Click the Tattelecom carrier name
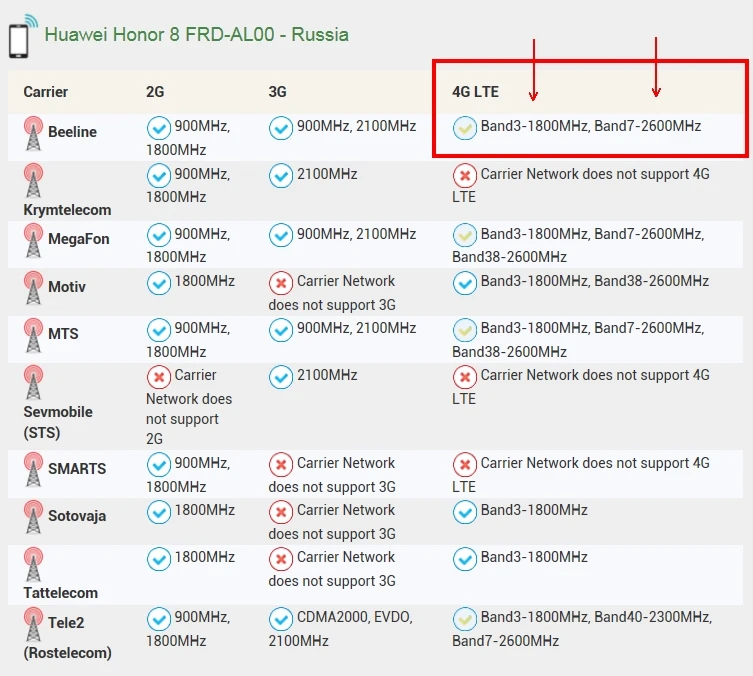The height and width of the screenshot is (676, 753). tap(61, 593)
